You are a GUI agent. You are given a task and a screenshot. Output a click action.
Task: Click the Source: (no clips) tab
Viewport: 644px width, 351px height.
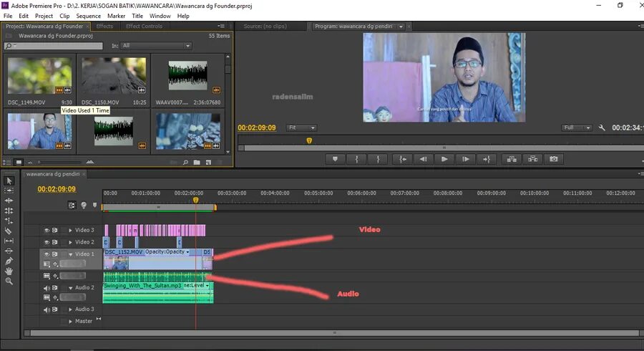point(265,27)
